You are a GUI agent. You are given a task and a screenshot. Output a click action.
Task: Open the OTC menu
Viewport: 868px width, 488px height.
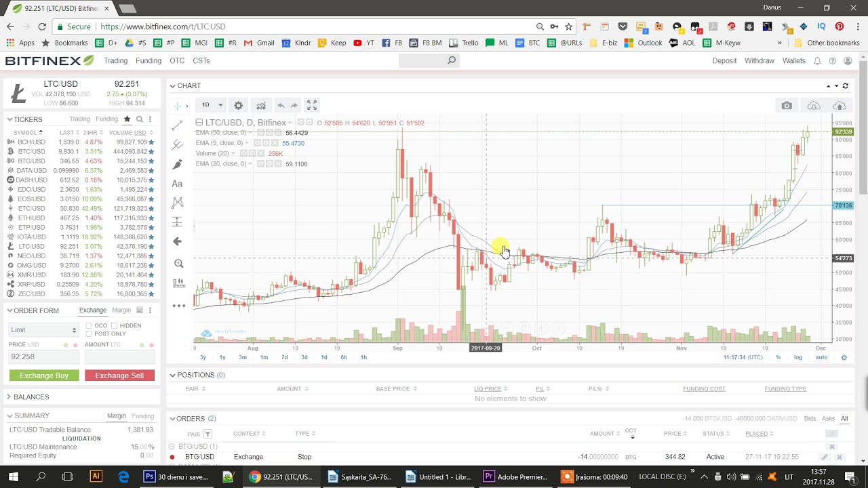pos(177,61)
